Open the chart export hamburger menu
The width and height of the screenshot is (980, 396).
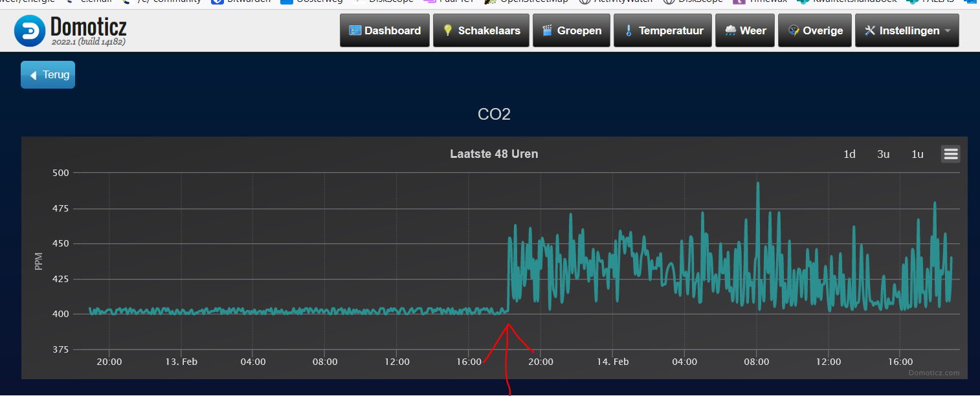[x=950, y=154]
